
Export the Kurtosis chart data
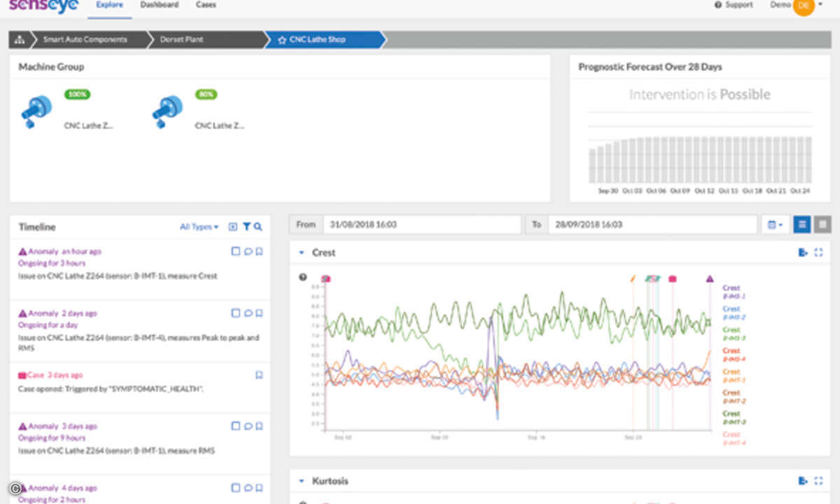pyautogui.click(x=803, y=481)
